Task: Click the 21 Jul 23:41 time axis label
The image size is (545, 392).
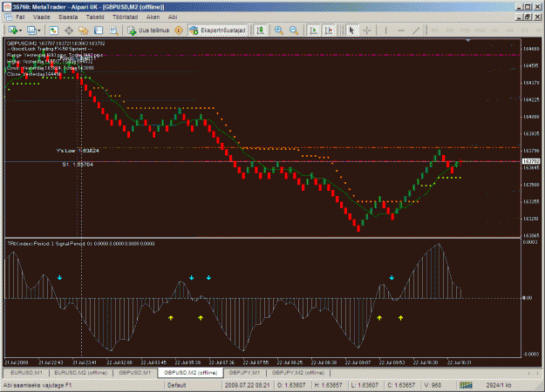Action: (x=85, y=362)
